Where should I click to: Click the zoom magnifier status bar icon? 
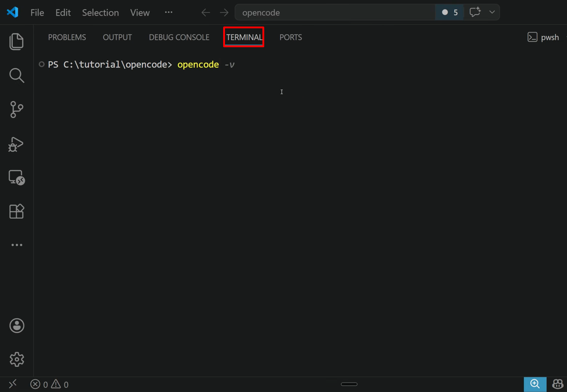point(535,384)
